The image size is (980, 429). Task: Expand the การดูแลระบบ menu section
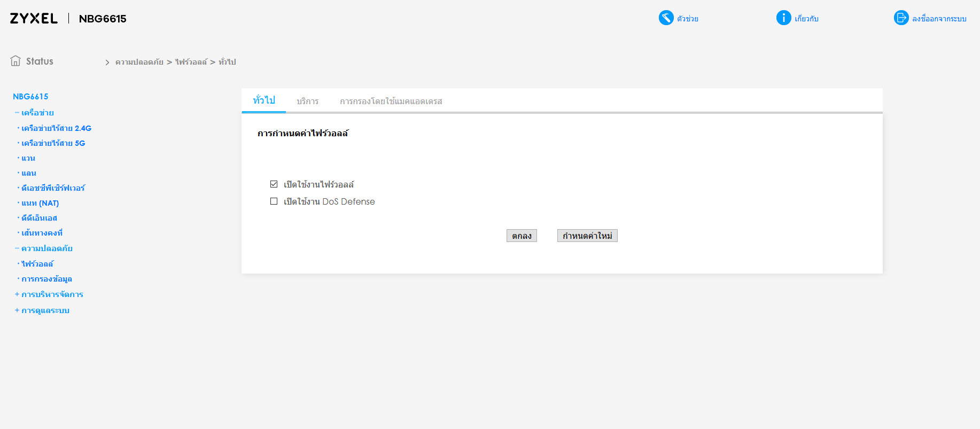[17, 310]
